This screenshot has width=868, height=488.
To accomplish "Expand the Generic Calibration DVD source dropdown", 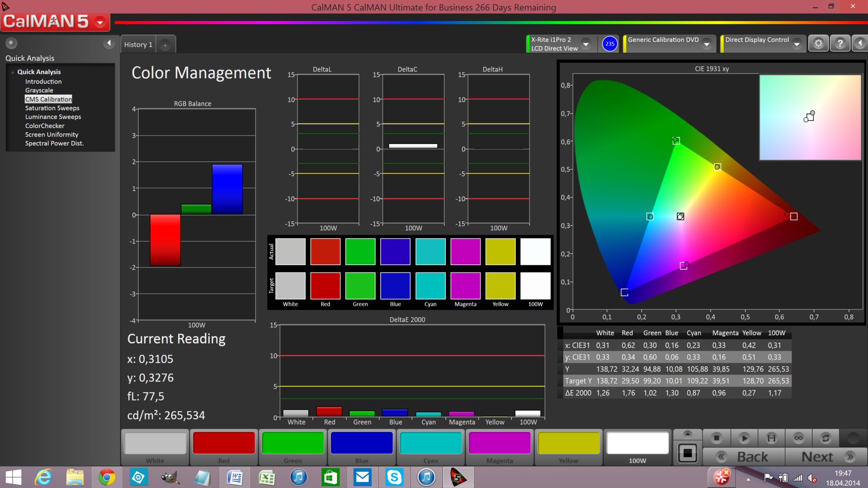I will click(x=707, y=44).
